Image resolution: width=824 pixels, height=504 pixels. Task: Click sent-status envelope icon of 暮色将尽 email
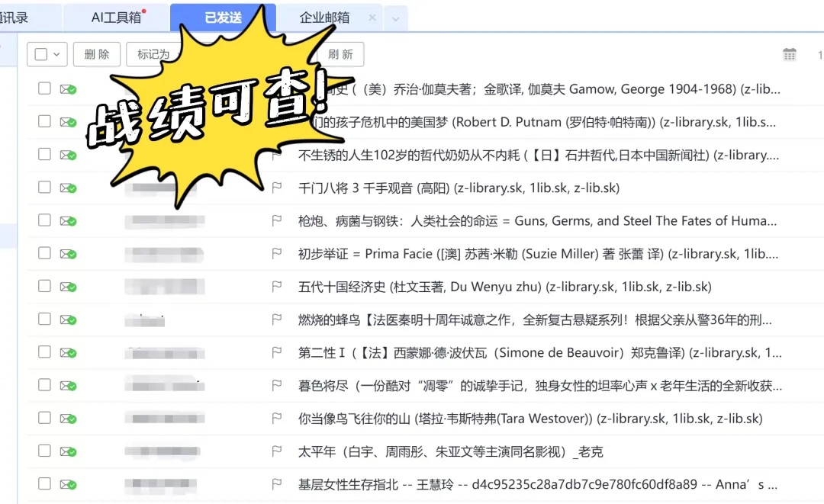point(68,386)
